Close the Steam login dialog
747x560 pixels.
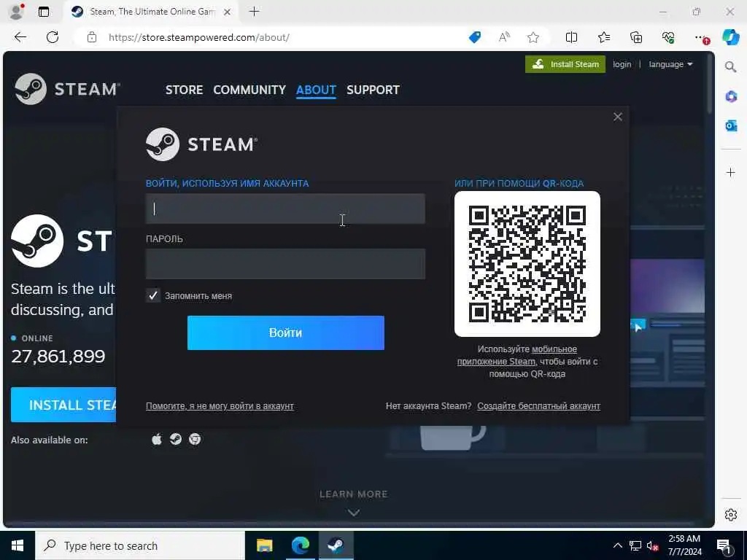[x=617, y=117]
